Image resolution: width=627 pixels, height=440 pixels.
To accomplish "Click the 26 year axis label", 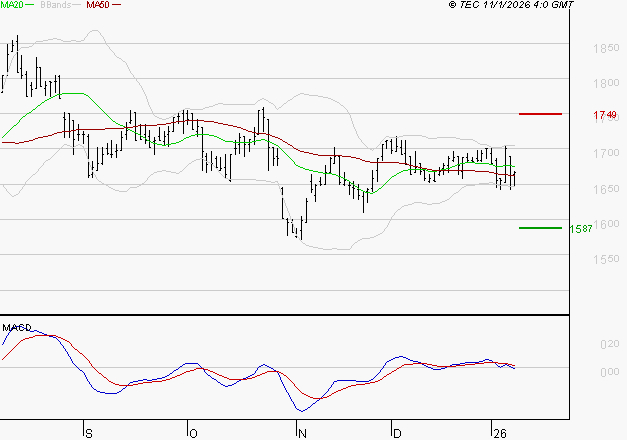I will click(x=500, y=434).
